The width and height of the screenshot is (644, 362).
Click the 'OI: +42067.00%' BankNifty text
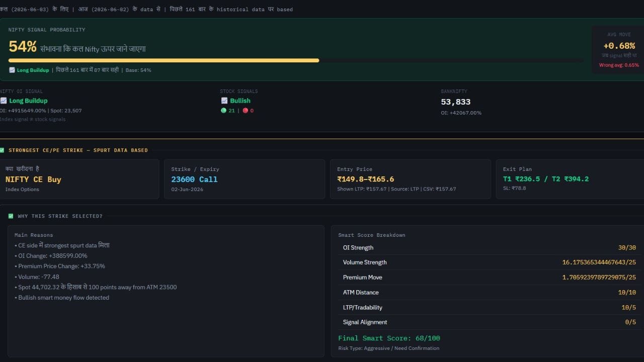click(461, 113)
